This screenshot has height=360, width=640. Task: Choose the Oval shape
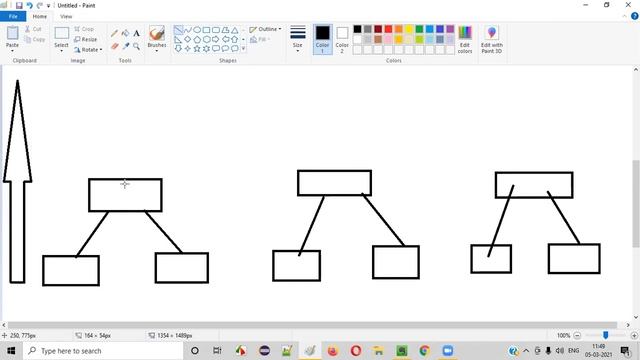pyautogui.click(x=197, y=30)
